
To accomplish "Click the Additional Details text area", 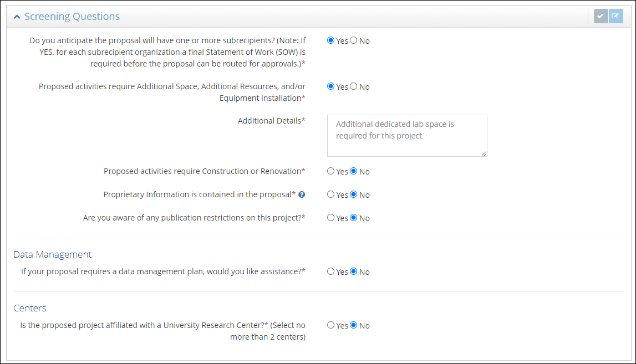I will pos(406,135).
